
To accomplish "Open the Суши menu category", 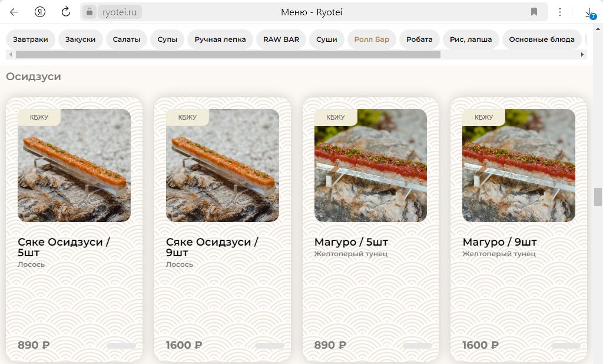I will pyautogui.click(x=326, y=39).
